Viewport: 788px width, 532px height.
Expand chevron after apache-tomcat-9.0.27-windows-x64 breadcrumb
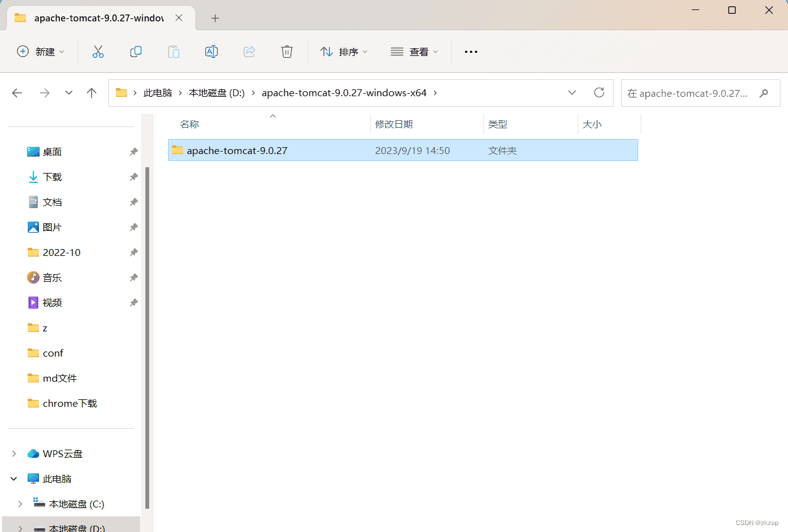pos(435,93)
